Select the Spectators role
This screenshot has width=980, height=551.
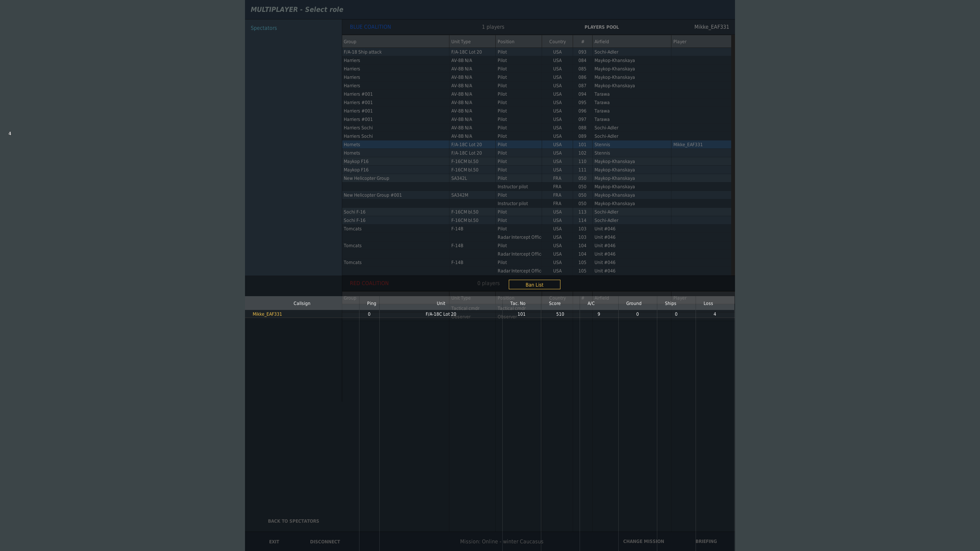[264, 28]
